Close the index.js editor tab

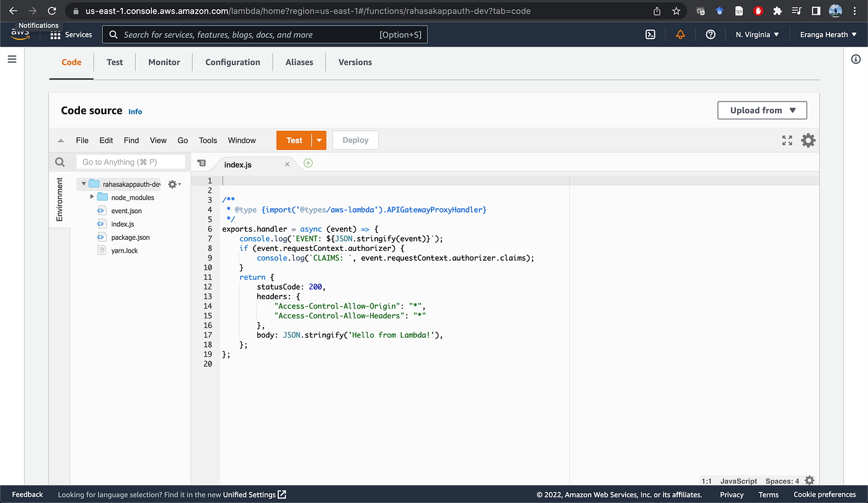(x=287, y=164)
